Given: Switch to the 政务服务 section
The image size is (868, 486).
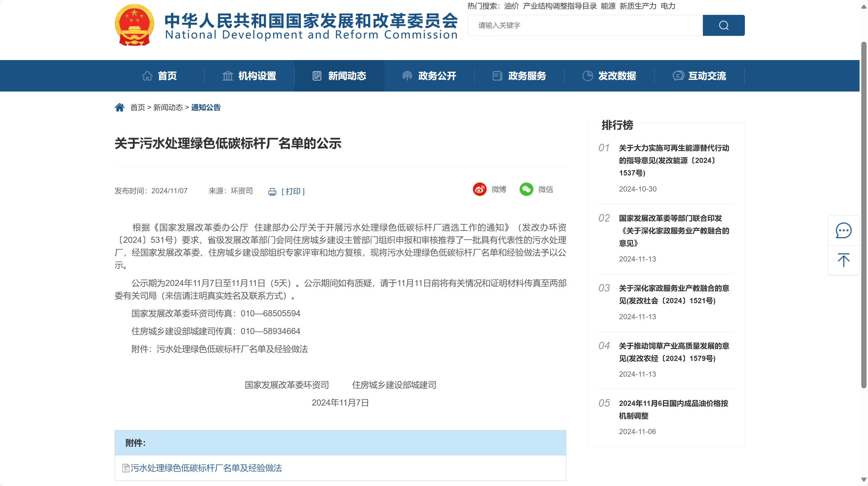Looking at the screenshot, I should point(527,76).
